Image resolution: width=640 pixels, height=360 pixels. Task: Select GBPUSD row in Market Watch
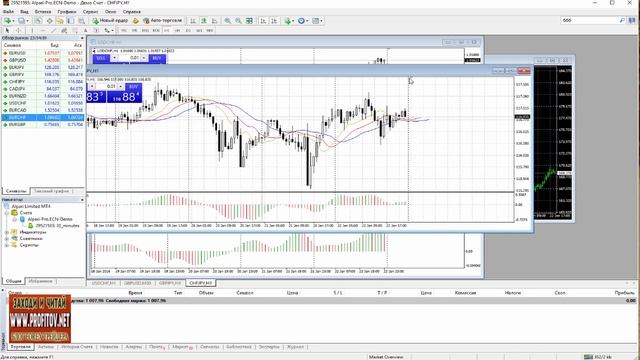43,60
